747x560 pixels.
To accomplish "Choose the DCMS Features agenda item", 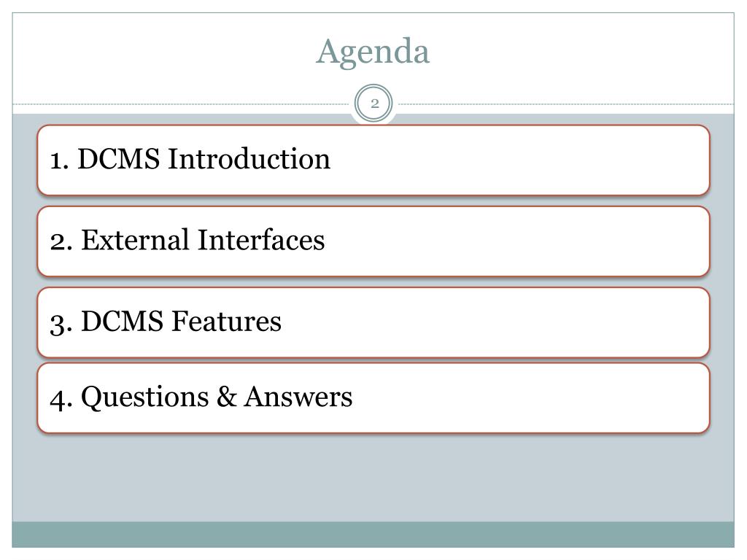I will 373,322.
